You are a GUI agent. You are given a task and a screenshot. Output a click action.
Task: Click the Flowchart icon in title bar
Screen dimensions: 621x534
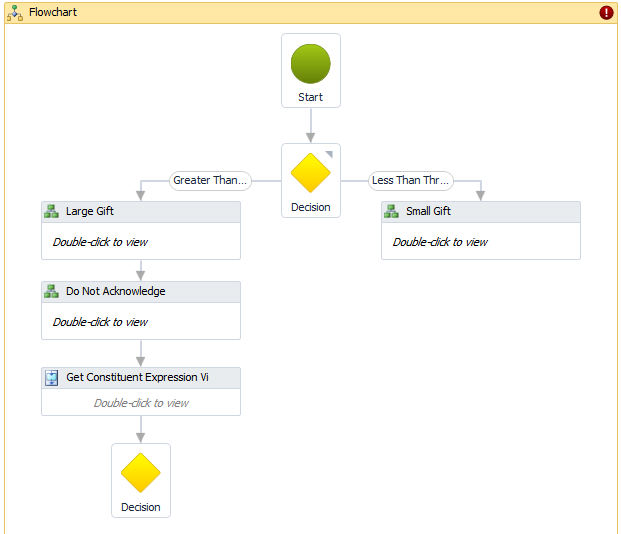tap(15, 13)
